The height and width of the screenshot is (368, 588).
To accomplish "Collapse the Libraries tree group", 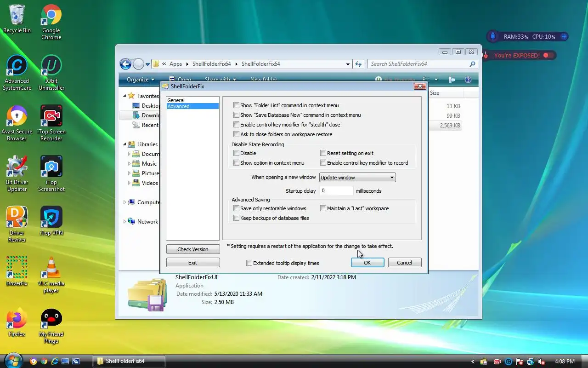I will pyautogui.click(x=124, y=144).
